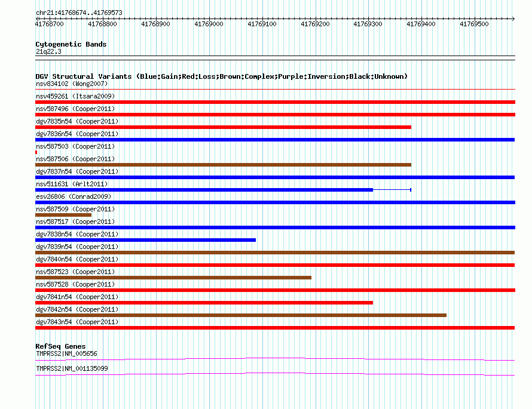Click ruler position 41769000
This screenshot has height=409, width=532.
pos(209,24)
